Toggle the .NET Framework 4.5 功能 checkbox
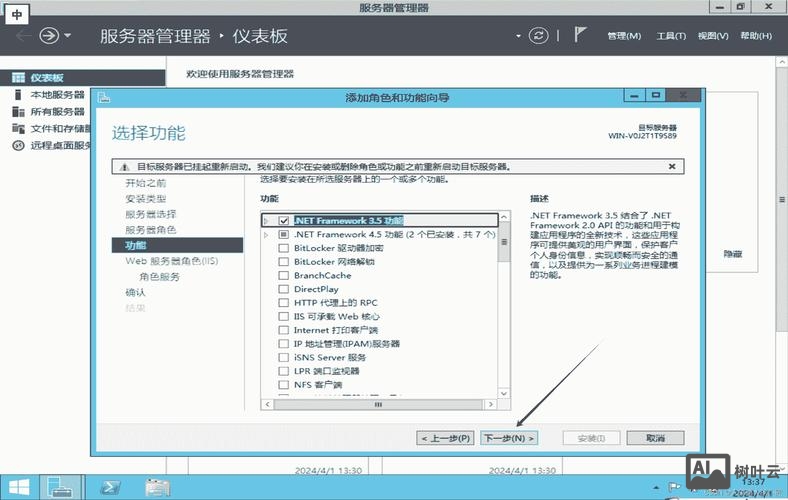Viewport: 788px width, 500px height. point(283,235)
